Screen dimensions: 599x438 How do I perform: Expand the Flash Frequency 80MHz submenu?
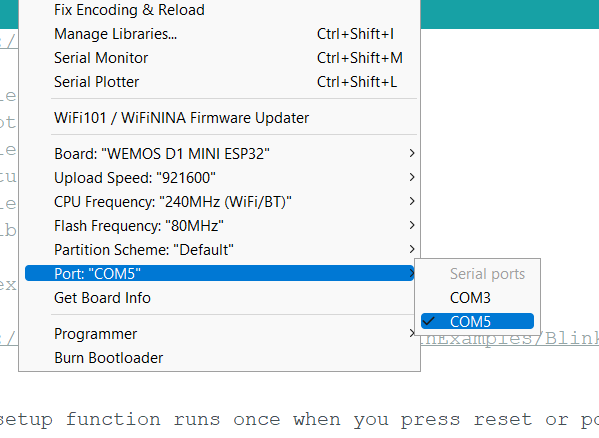pos(220,226)
